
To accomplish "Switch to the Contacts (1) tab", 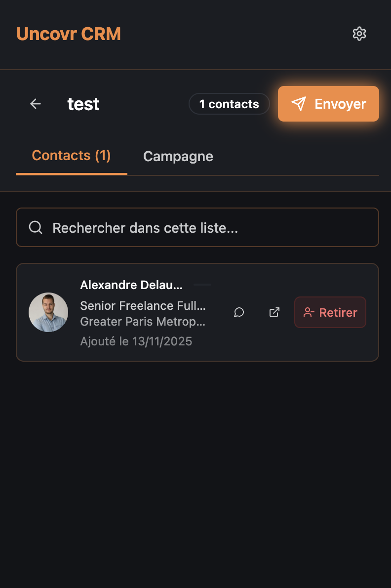I will (71, 156).
